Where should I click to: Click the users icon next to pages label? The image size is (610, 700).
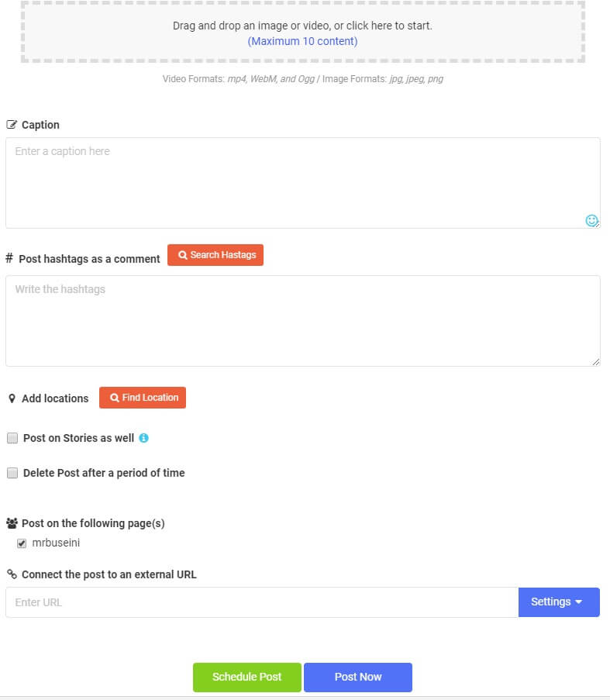coord(12,522)
